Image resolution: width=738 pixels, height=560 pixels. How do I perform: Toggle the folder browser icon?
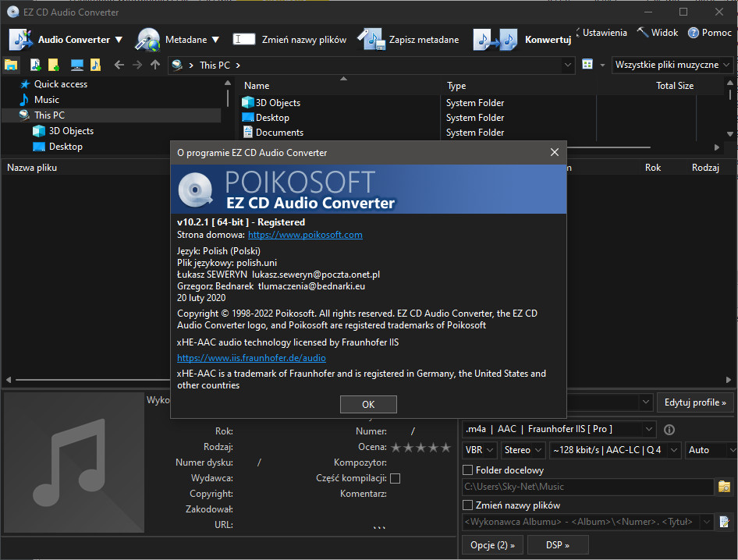pyautogui.click(x=11, y=65)
